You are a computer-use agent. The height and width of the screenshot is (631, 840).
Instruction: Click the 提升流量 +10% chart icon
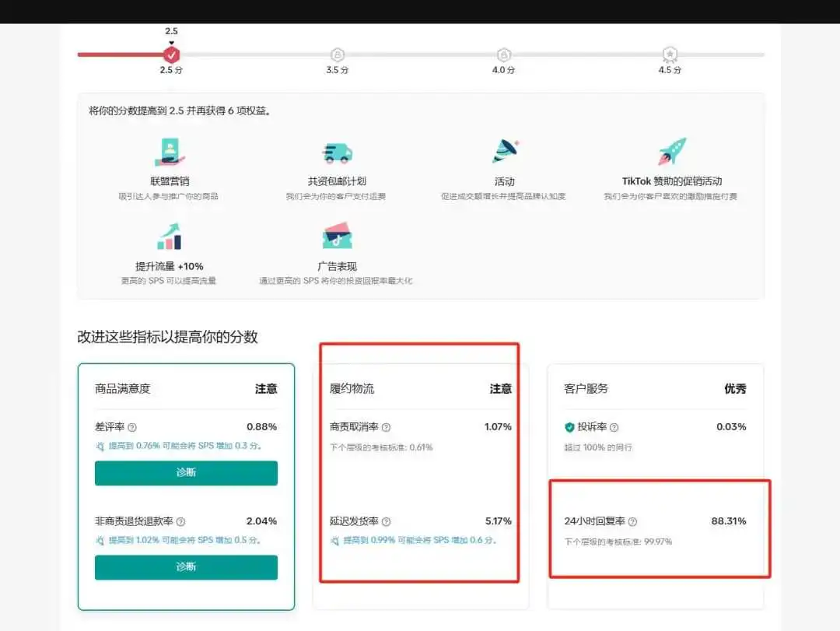(x=170, y=237)
